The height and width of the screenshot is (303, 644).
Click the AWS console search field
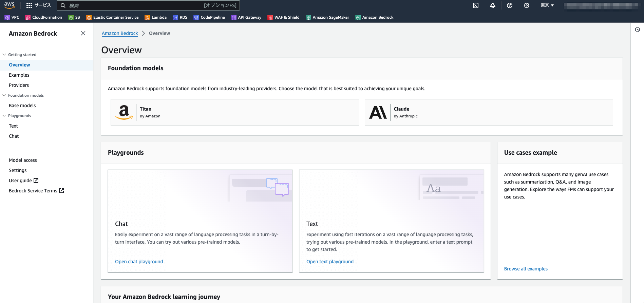click(x=148, y=5)
